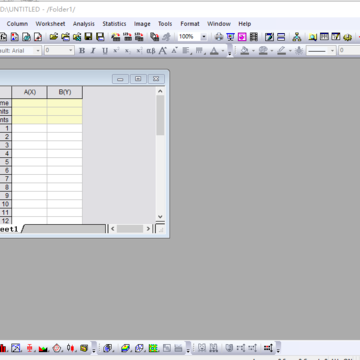The height and width of the screenshot is (360, 360).
Task: Click the box chart icon in bottom toolbar
Action: [x=30, y=348]
